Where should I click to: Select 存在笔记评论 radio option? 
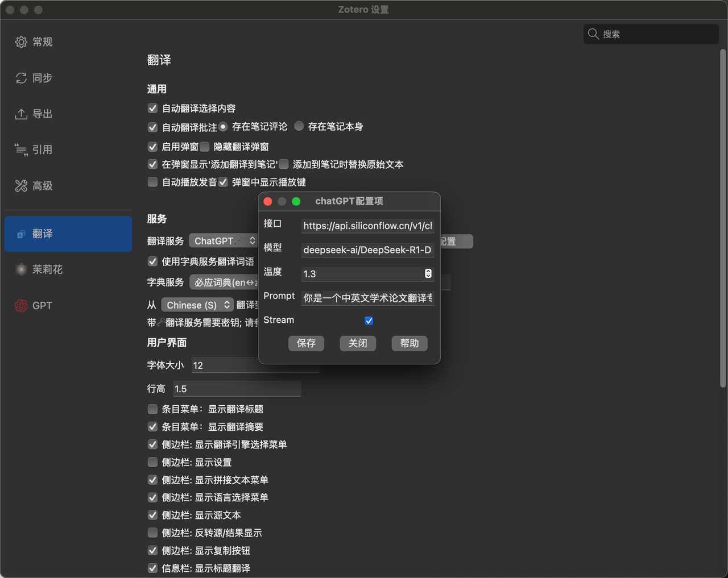[223, 126]
